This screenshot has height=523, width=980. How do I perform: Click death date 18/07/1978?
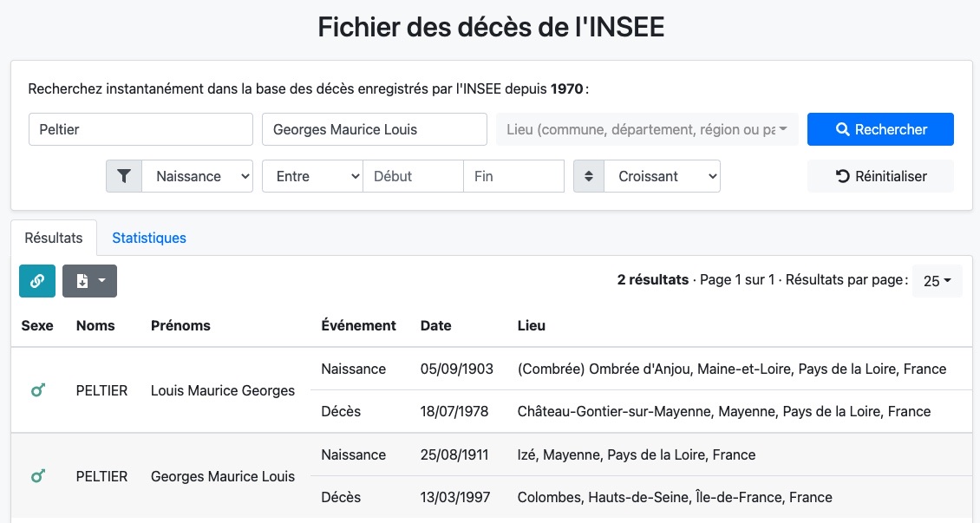click(x=454, y=412)
